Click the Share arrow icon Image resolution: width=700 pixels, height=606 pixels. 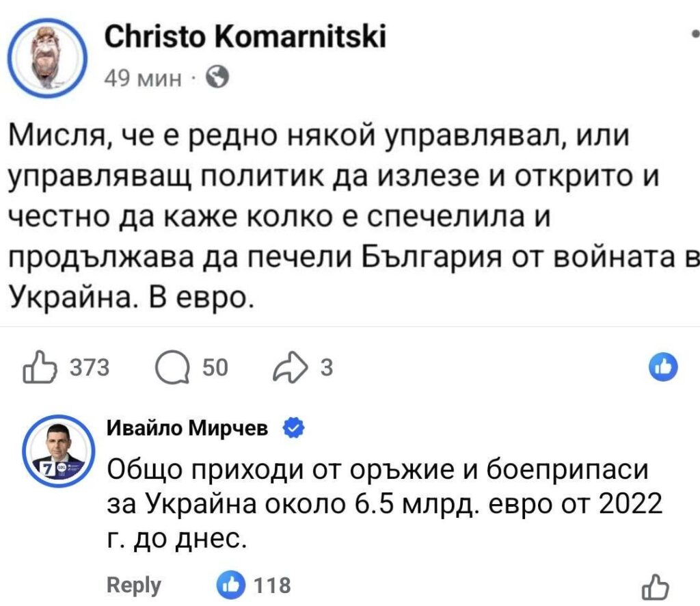[291, 367]
